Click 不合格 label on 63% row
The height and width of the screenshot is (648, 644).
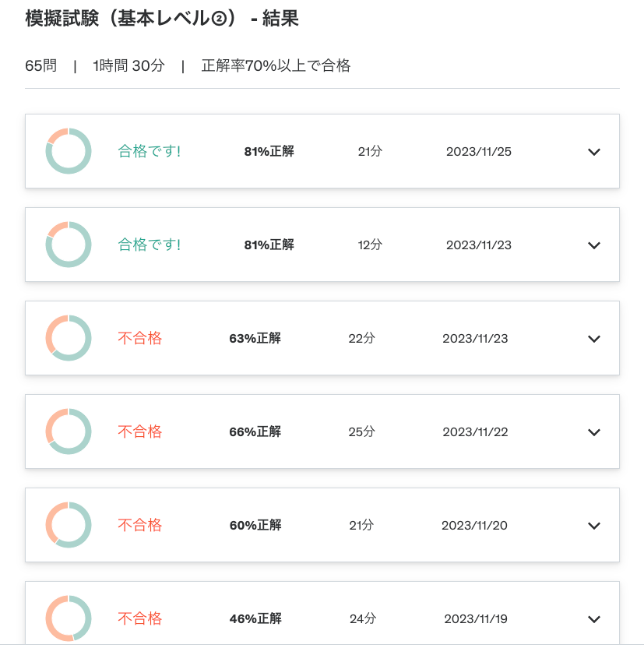tap(139, 338)
